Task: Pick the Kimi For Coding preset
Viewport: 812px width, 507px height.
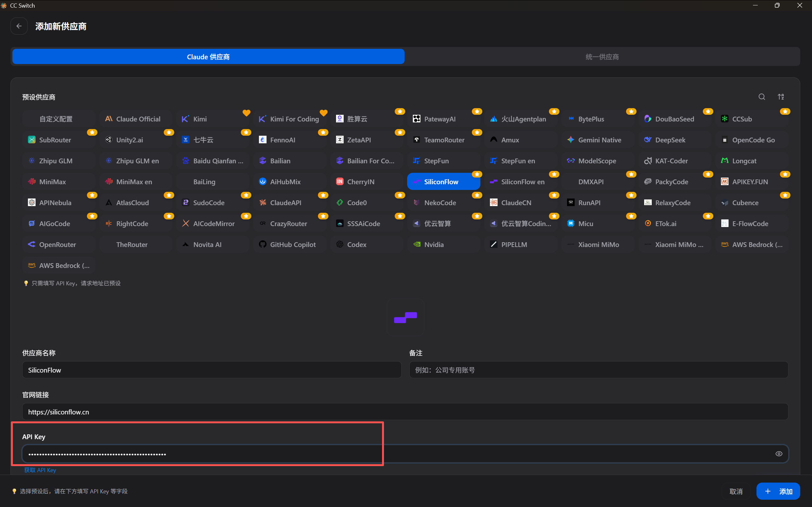Action: (x=290, y=119)
